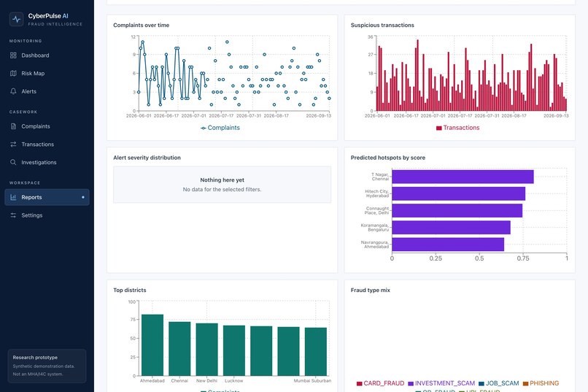Click the 2026-09-13 label on complaints chart
The height and width of the screenshot is (392, 588).
[x=318, y=115]
